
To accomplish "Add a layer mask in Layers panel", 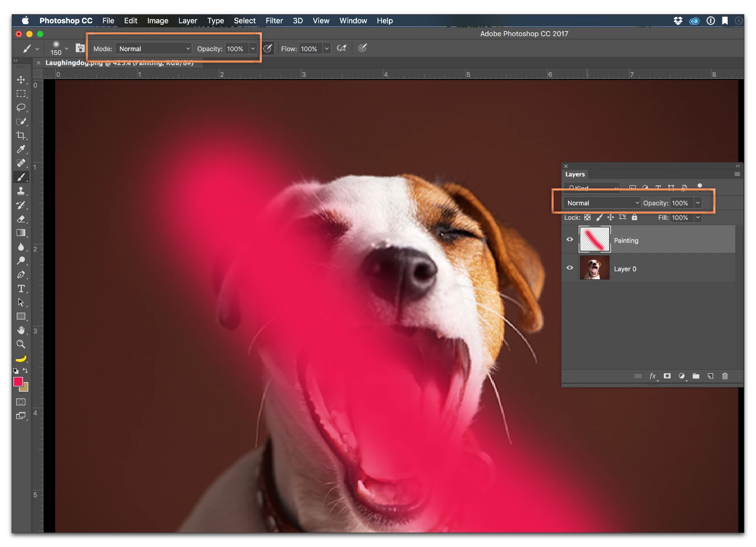I will (667, 376).
